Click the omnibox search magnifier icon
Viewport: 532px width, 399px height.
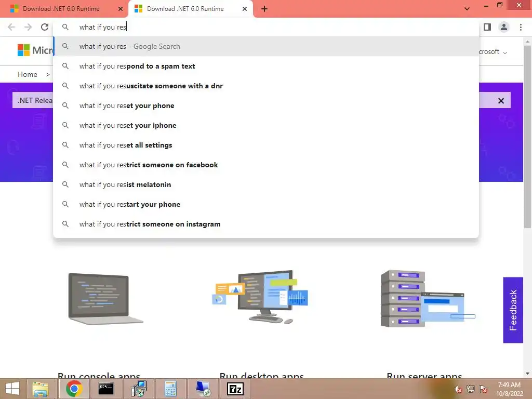pos(65,27)
